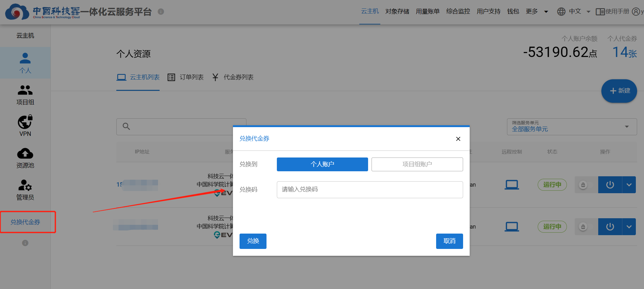
Task: Click the user account avatar icon
Action: click(x=636, y=12)
